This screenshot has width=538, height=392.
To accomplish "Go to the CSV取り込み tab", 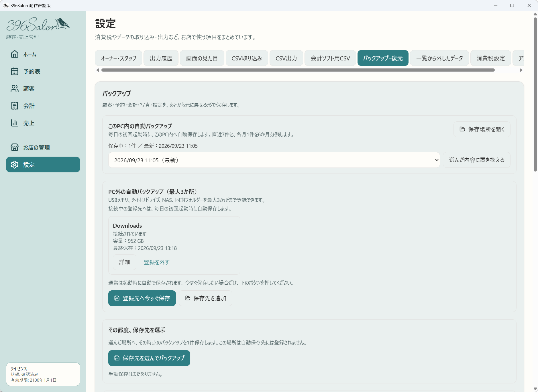I will coord(247,58).
